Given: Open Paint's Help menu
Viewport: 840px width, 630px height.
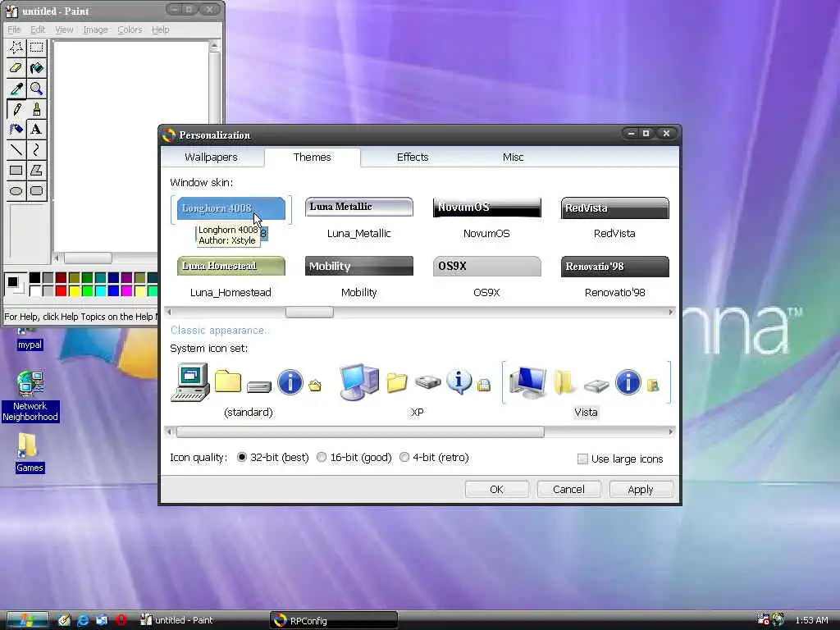Looking at the screenshot, I should (160, 30).
